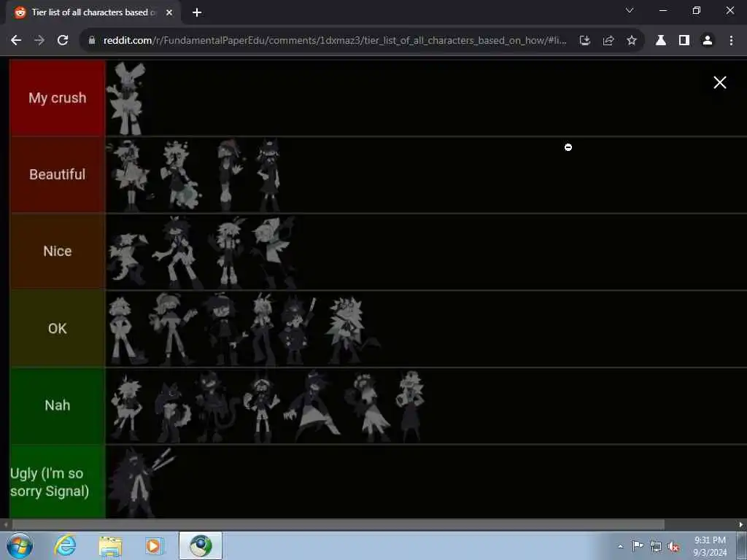Click the muted volume tray icon

[673, 547]
